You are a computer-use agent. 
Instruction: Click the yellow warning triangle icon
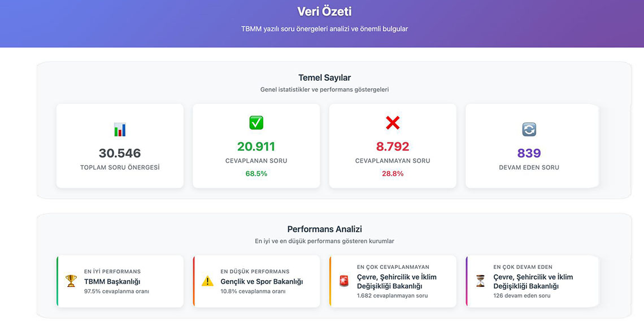208,281
